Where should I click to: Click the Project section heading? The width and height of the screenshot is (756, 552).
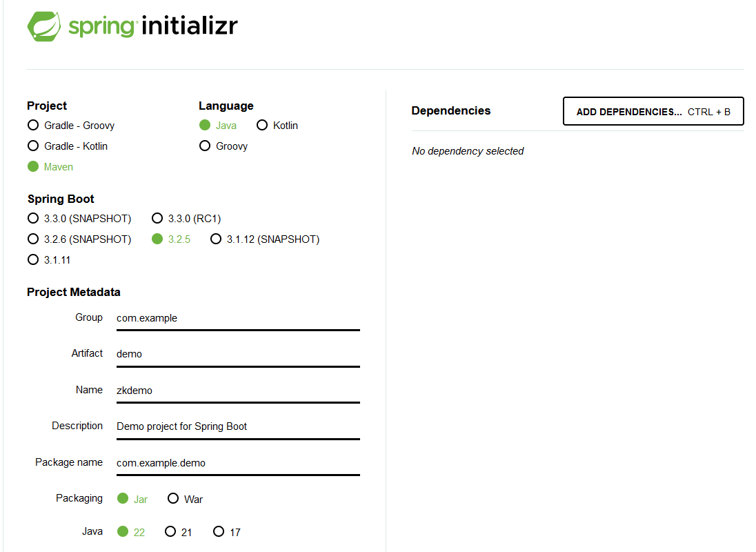point(47,106)
